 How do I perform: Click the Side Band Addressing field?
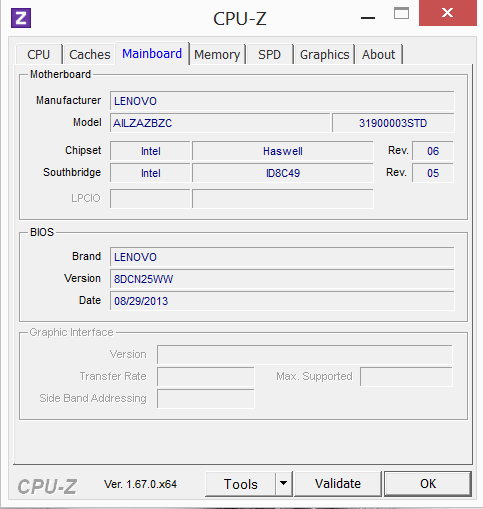206,399
